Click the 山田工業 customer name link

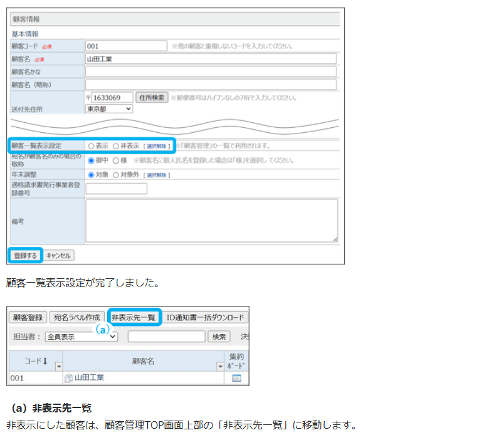(89, 378)
